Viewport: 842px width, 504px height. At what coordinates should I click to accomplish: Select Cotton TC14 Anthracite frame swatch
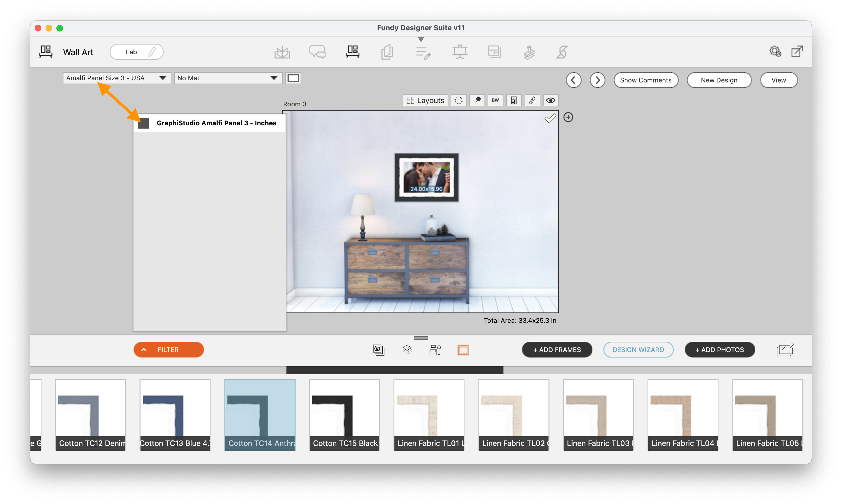(x=260, y=415)
